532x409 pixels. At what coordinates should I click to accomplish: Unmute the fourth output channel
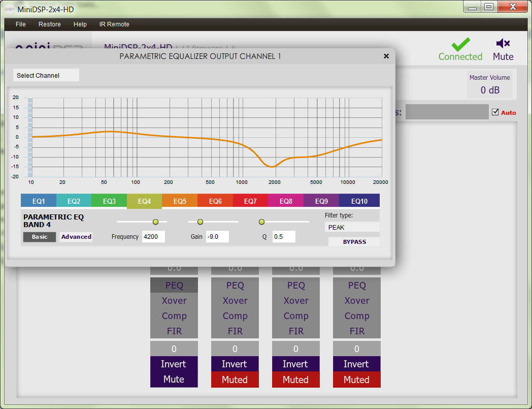(x=357, y=380)
